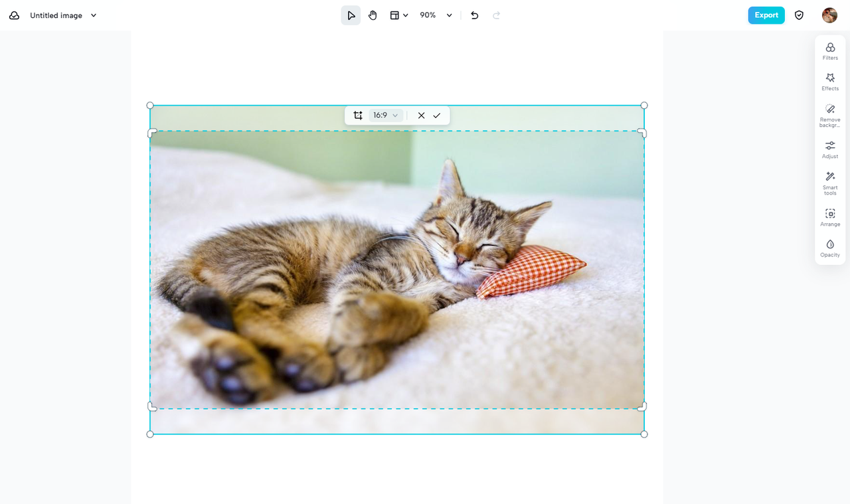Export the image
The height and width of the screenshot is (504, 850).
pos(766,15)
